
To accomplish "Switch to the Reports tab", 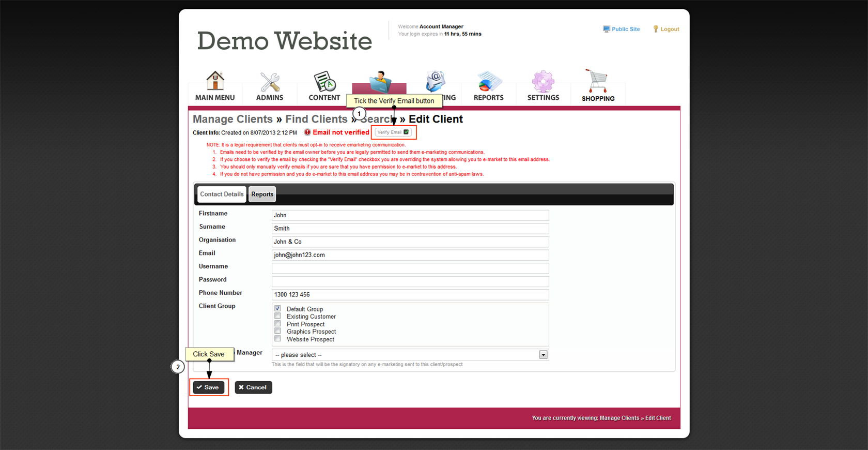I will tap(262, 194).
